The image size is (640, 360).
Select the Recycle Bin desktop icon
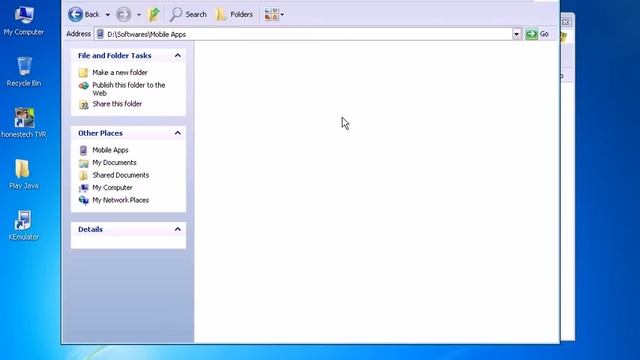pyautogui.click(x=24, y=72)
